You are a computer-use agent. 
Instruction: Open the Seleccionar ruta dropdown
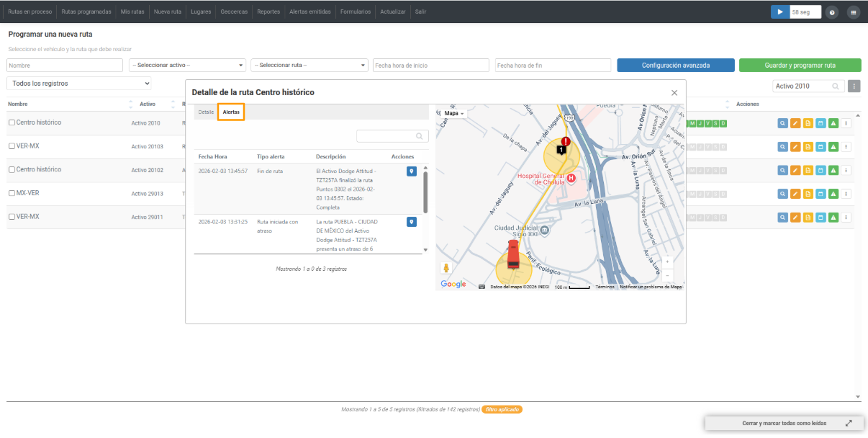(309, 66)
